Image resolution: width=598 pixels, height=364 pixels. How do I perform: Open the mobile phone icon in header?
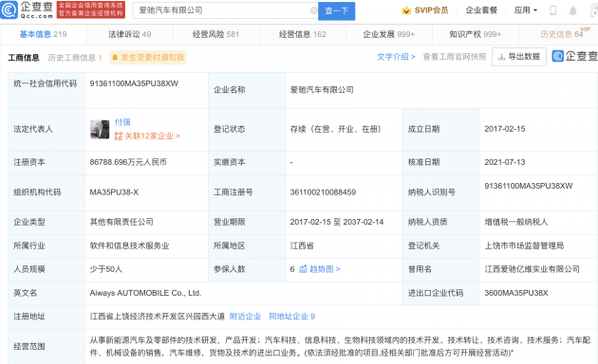click(553, 10)
